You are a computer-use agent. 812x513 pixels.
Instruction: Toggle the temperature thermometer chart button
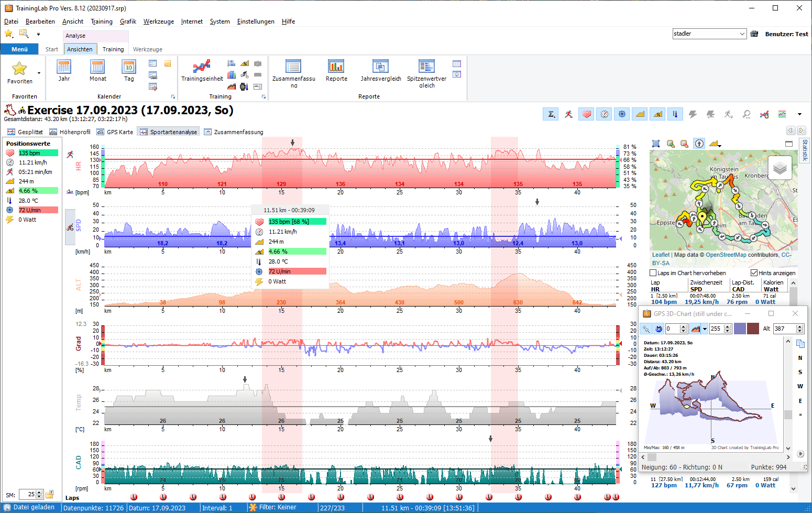point(675,114)
